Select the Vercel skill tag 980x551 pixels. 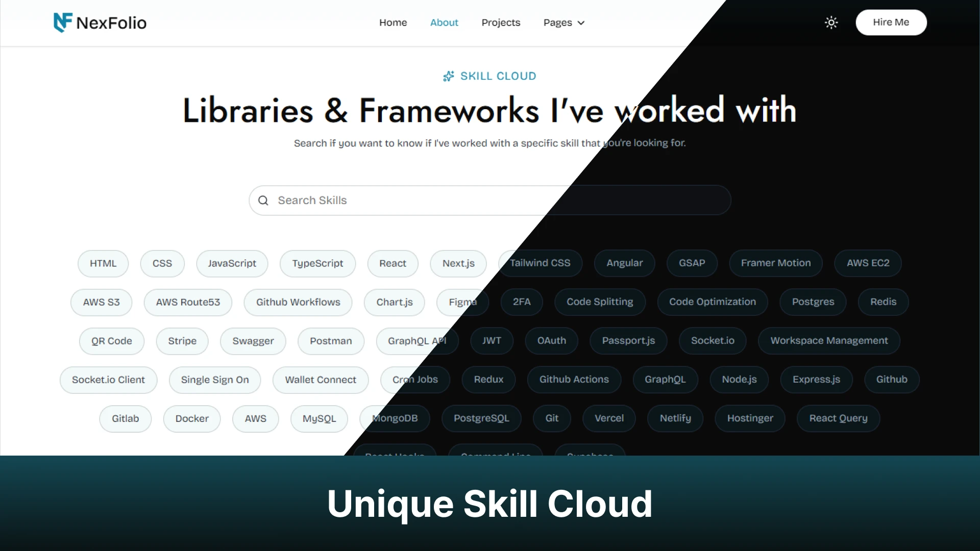click(x=609, y=418)
